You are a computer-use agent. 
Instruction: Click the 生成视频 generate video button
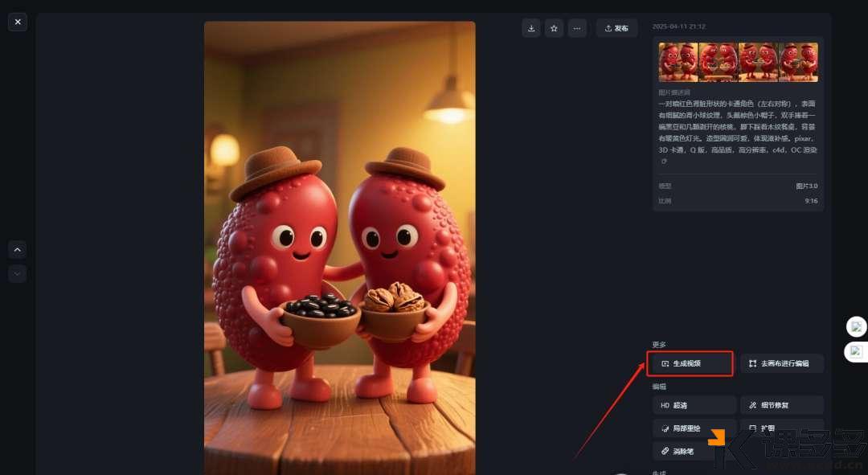[690, 364]
